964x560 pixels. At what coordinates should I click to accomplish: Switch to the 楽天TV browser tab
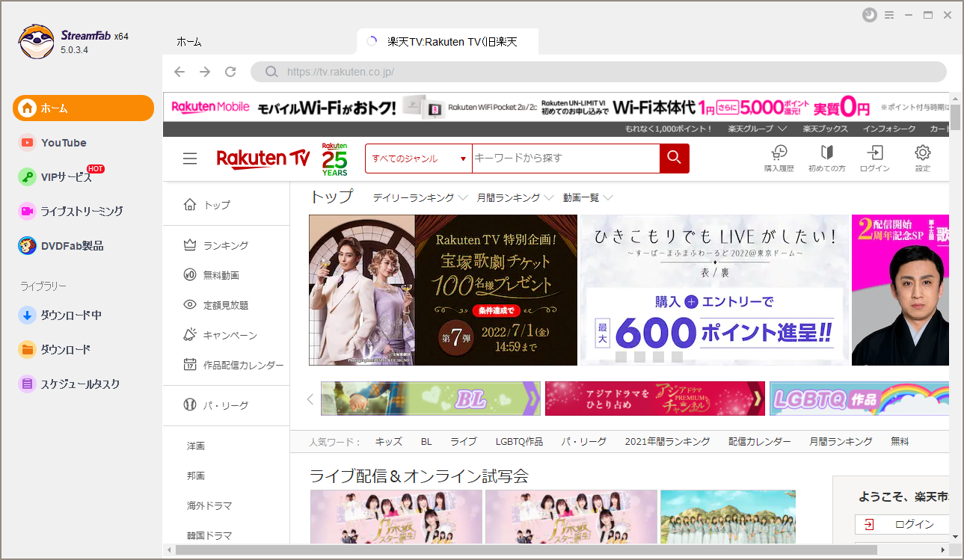[447, 42]
